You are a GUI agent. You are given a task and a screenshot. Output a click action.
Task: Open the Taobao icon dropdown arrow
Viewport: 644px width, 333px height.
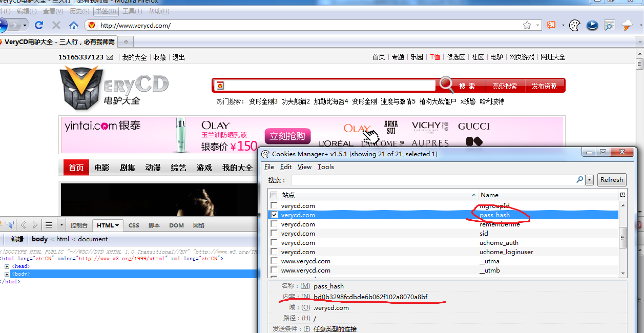coord(563,25)
